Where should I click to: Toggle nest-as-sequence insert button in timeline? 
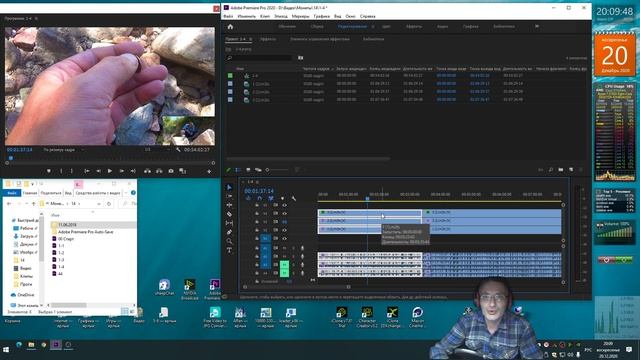tap(248, 198)
